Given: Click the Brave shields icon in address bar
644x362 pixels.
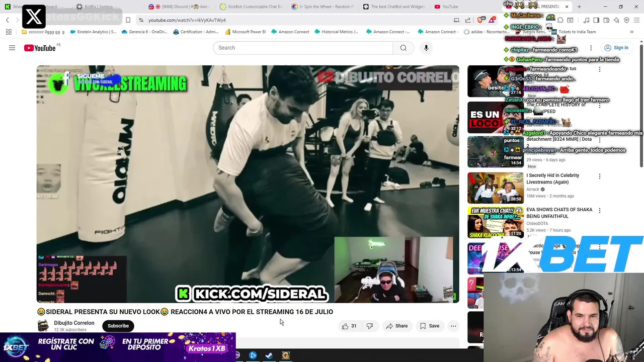Looking at the screenshot, I should click(x=480, y=20).
